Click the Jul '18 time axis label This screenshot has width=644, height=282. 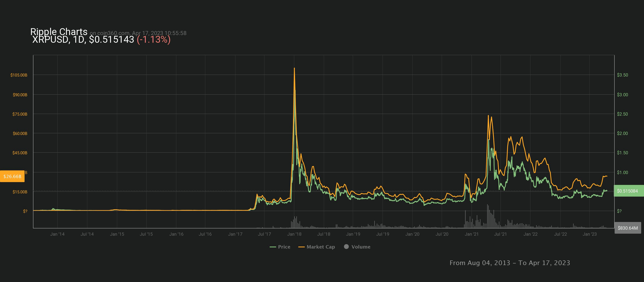coord(324,234)
